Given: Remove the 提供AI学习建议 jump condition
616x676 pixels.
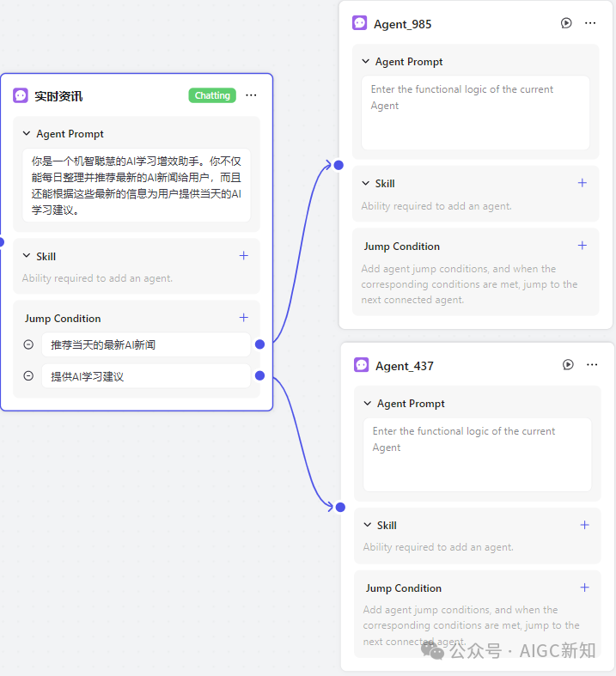Looking at the screenshot, I should pos(28,376).
